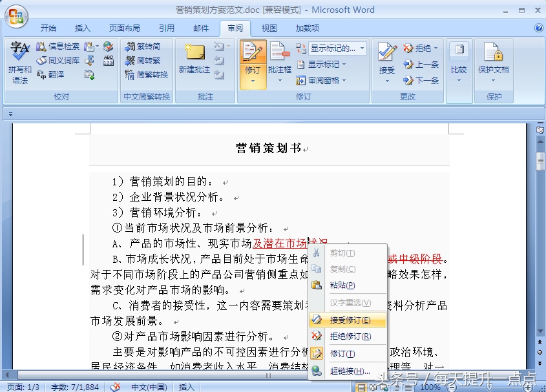
Task: Open the Word help question mark
Action: [538, 28]
